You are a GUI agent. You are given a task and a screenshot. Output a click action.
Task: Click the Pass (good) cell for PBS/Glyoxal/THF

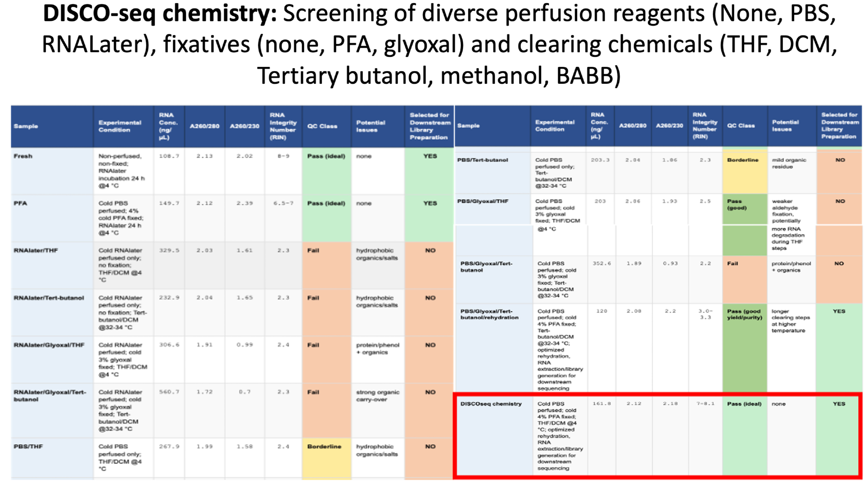click(737, 205)
